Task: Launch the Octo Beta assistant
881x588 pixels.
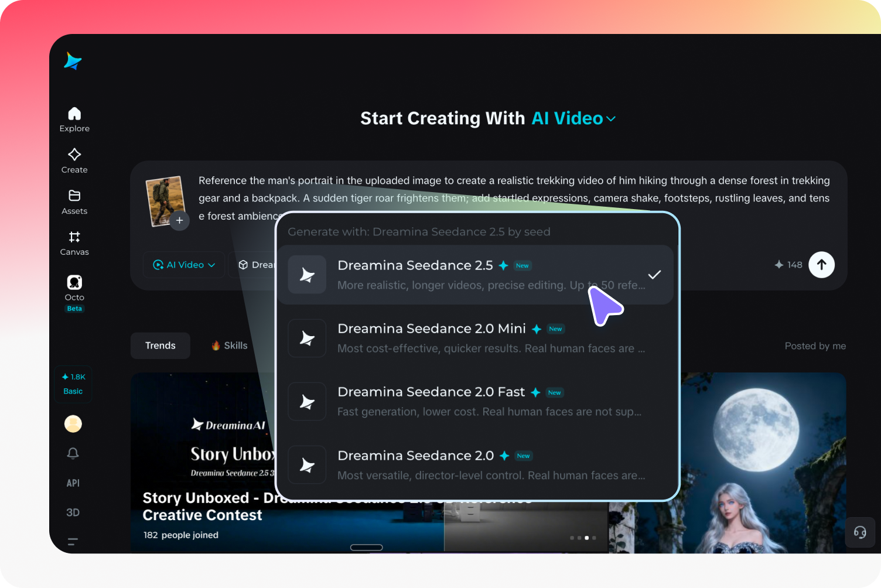Action: pos(74,293)
